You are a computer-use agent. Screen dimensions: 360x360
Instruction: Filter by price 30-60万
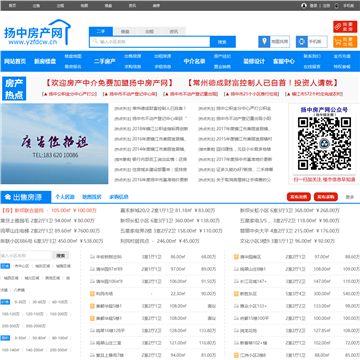pyautogui.click(x=38, y=302)
